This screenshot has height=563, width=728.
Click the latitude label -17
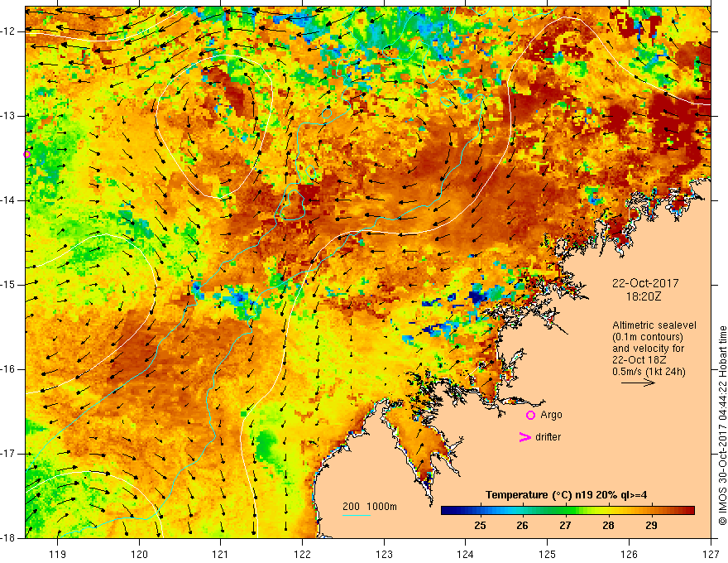9,454
